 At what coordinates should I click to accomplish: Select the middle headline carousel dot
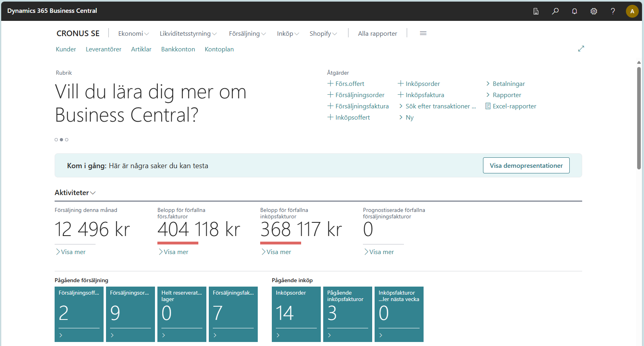pyautogui.click(x=61, y=140)
